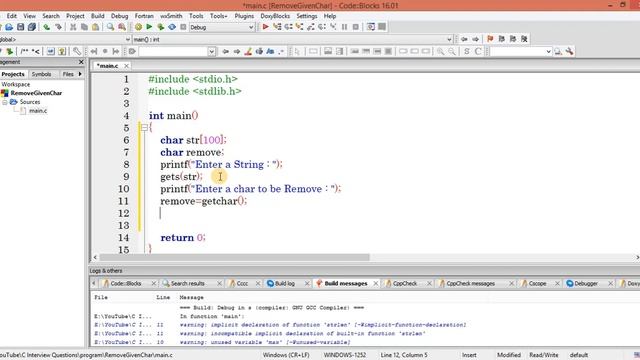Click the Save all files icon

coord(32,27)
